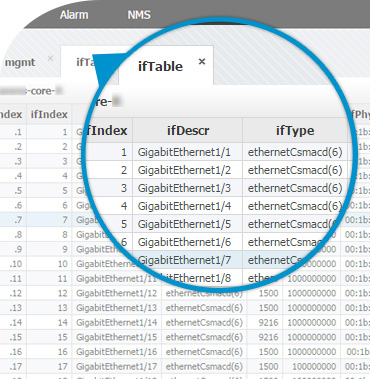The height and width of the screenshot is (379, 370).
Task: Click ethernetCsmacd(6) in the GigabitEthernet1/4 row
Action: [x=295, y=206]
